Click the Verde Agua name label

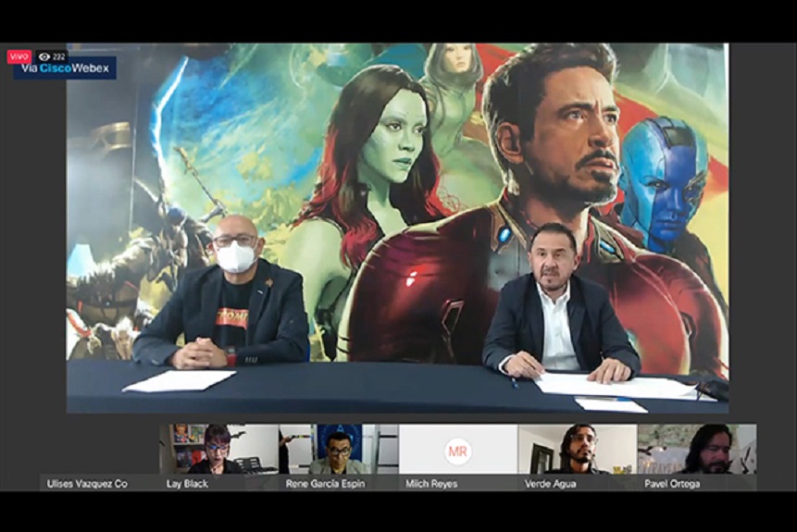coord(550,484)
